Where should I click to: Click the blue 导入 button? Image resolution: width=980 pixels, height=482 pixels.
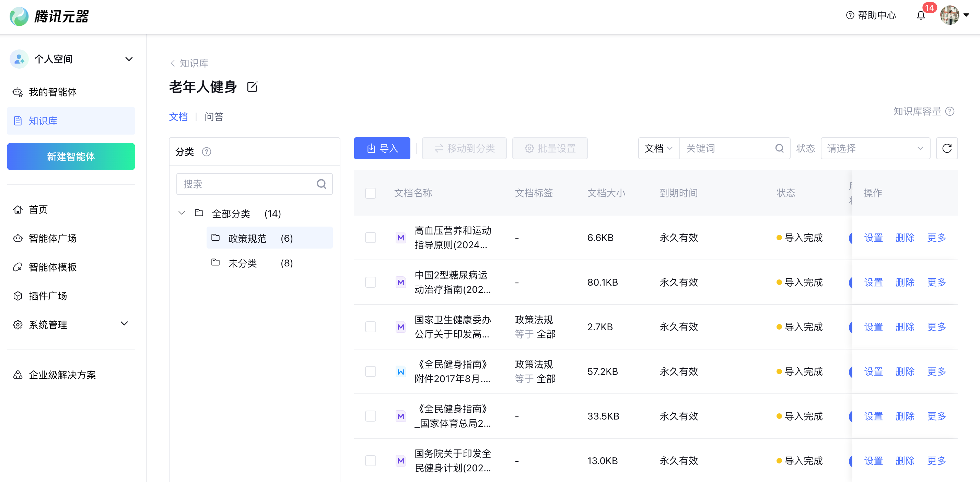coord(382,148)
